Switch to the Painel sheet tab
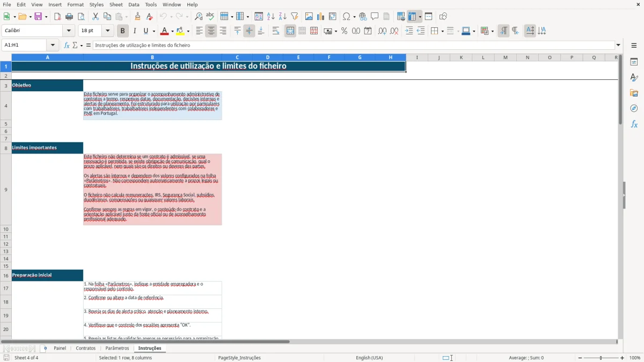 click(60, 348)
